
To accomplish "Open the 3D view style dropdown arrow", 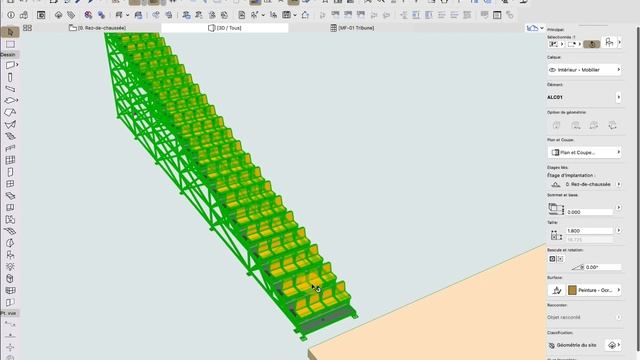I will point(542,28).
